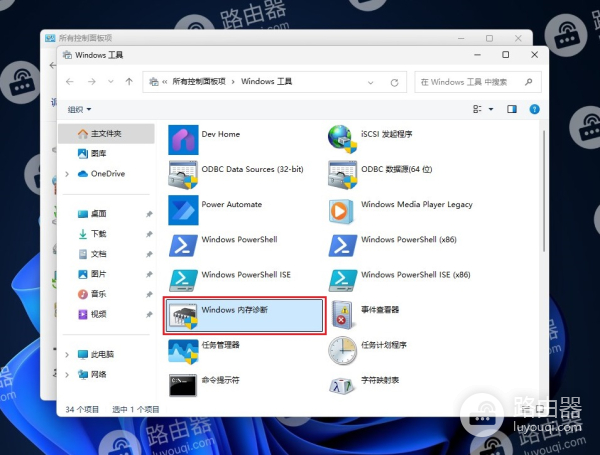This screenshot has width=600, height=455.
Task: Open the Dev Home icon
Action: [x=183, y=140]
